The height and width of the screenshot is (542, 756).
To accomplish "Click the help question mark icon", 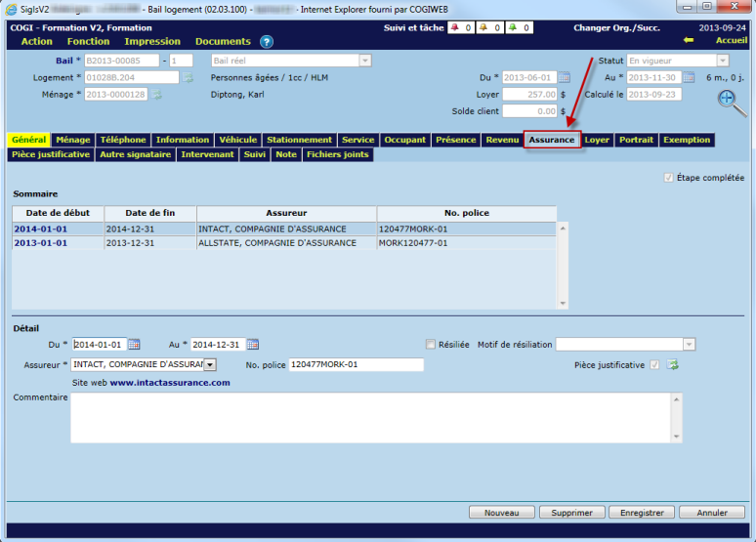I will [267, 42].
